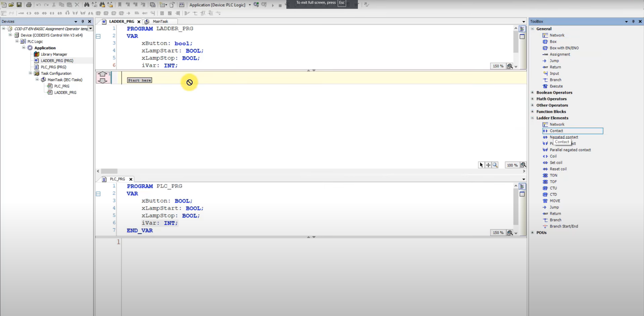
Task: Click the Find binoculars icon in the toolbar
Action: click(x=86, y=5)
